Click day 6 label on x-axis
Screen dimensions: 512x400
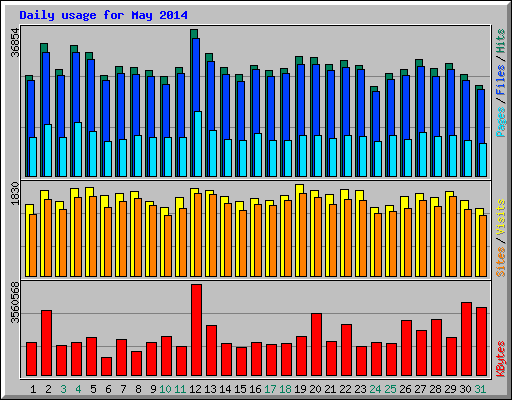[x=108, y=389]
